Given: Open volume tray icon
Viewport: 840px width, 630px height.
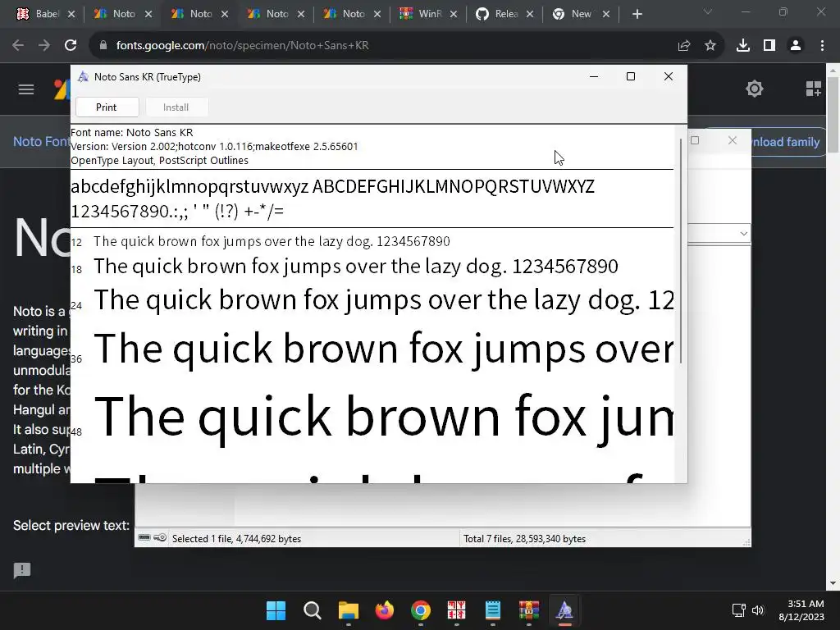Looking at the screenshot, I should pos(757,610).
